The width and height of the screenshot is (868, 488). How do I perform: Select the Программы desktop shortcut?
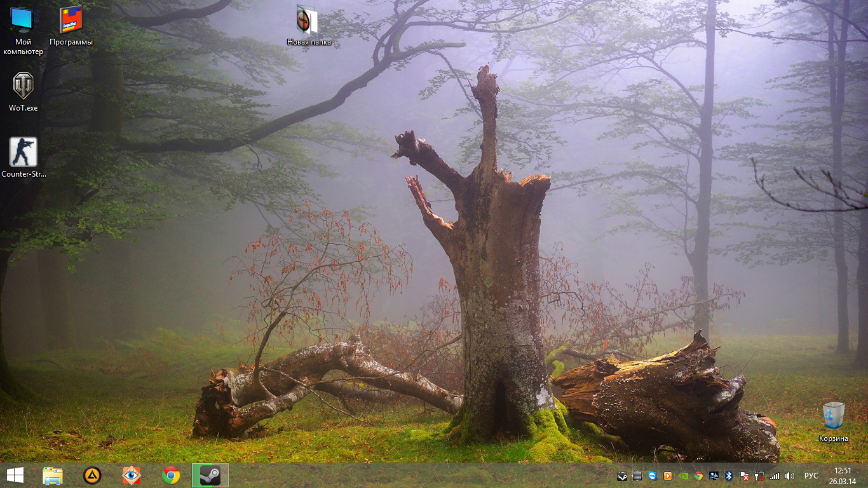[x=71, y=27]
